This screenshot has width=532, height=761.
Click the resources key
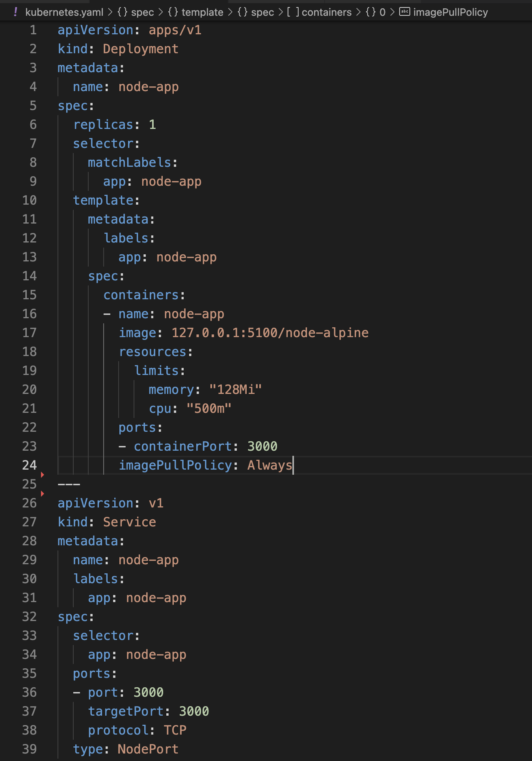pos(153,352)
